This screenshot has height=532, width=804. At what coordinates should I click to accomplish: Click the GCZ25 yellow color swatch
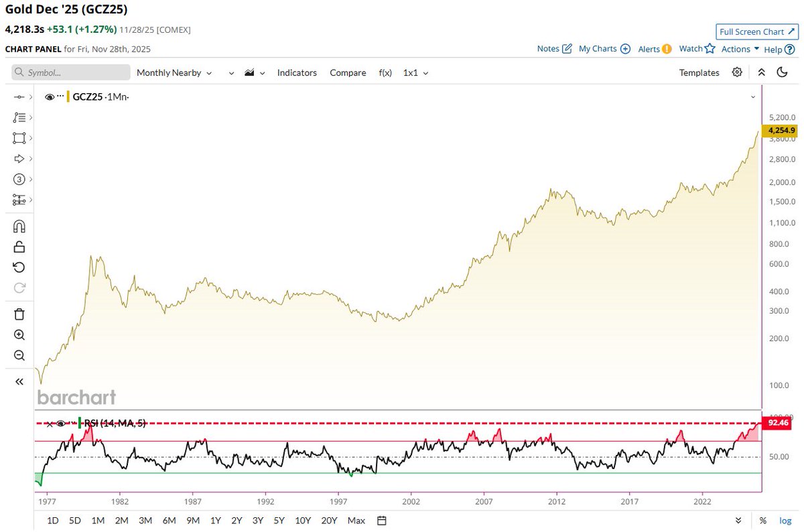click(x=68, y=97)
